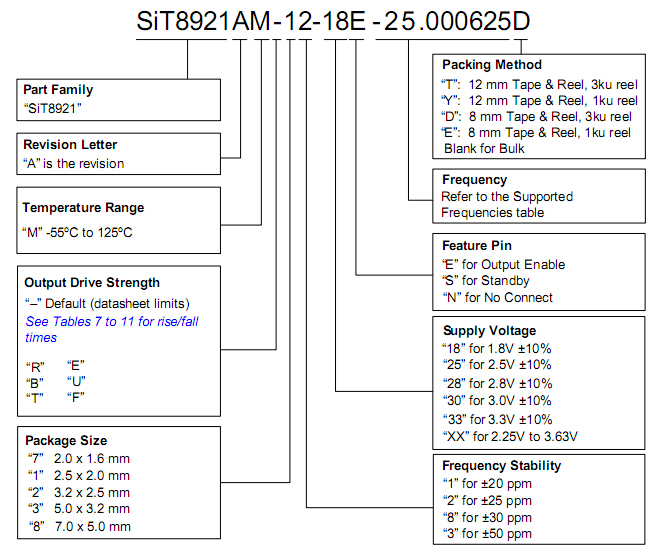The height and width of the screenshot is (555, 660).
Task: Select the "Supply Voltage" heading
Action: pos(490,330)
